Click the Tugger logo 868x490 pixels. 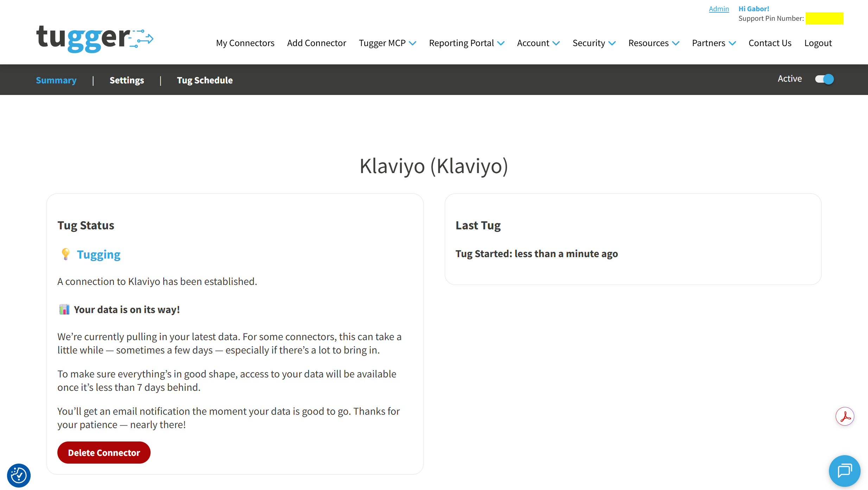(x=95, y=39)
